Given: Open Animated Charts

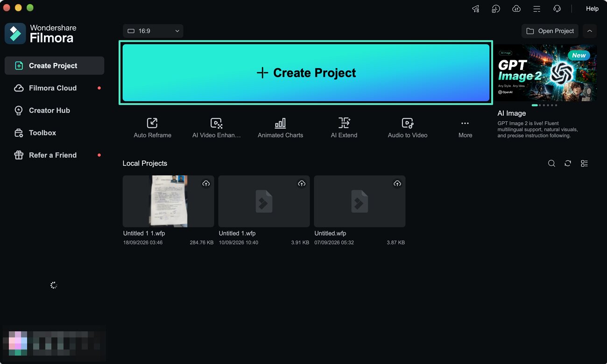Looking at the screenshot, I should click(280, 128).
